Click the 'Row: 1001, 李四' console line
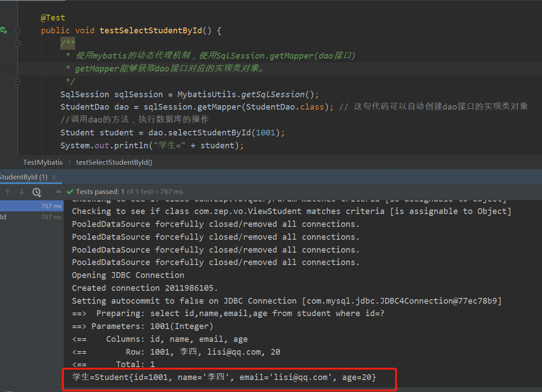Screen dimensions: 542x392 [x=176, y=352]
